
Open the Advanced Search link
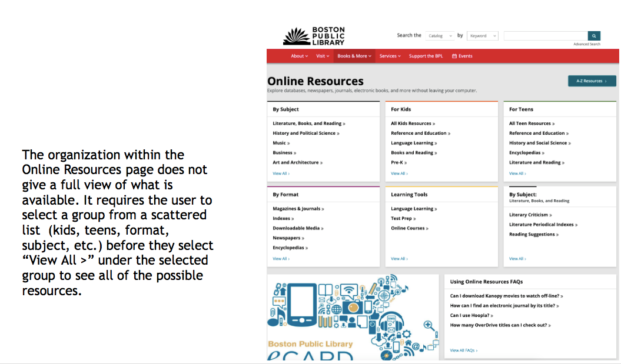pyautogui.click(x=586, y=44)
